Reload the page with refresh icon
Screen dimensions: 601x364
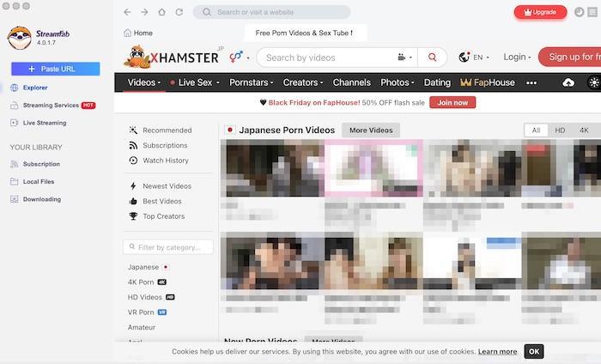click(179, 12)
